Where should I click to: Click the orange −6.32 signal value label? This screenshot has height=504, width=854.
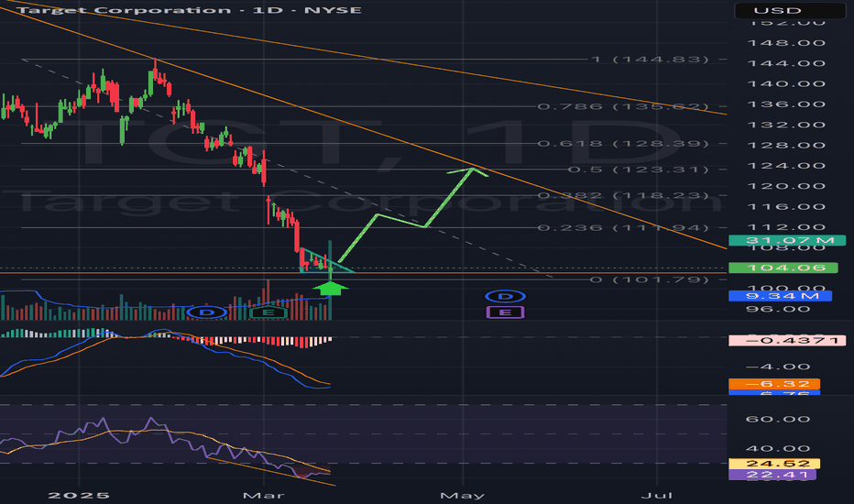774,384
